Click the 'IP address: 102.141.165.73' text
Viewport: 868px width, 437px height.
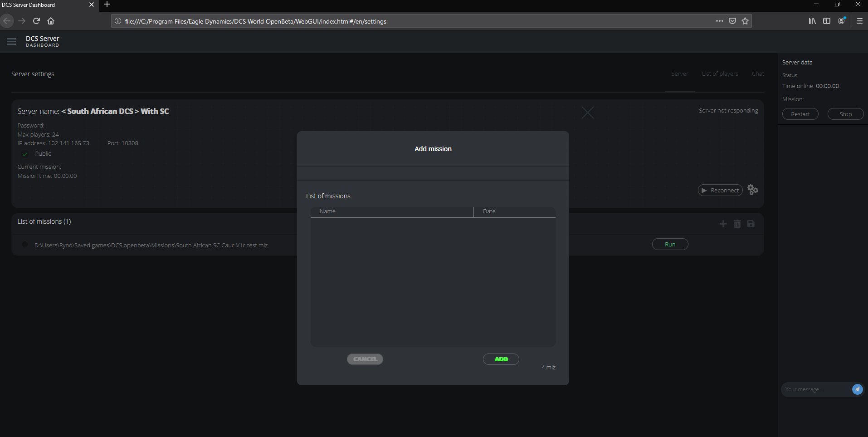tap(53, 143)
